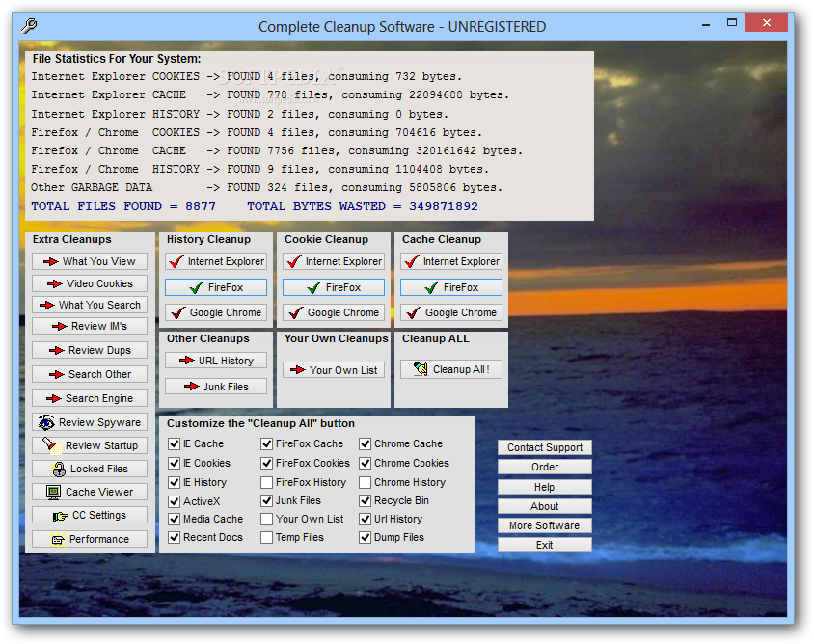Click the Other GARBAGE DATA statistics line

pos(266,187)
